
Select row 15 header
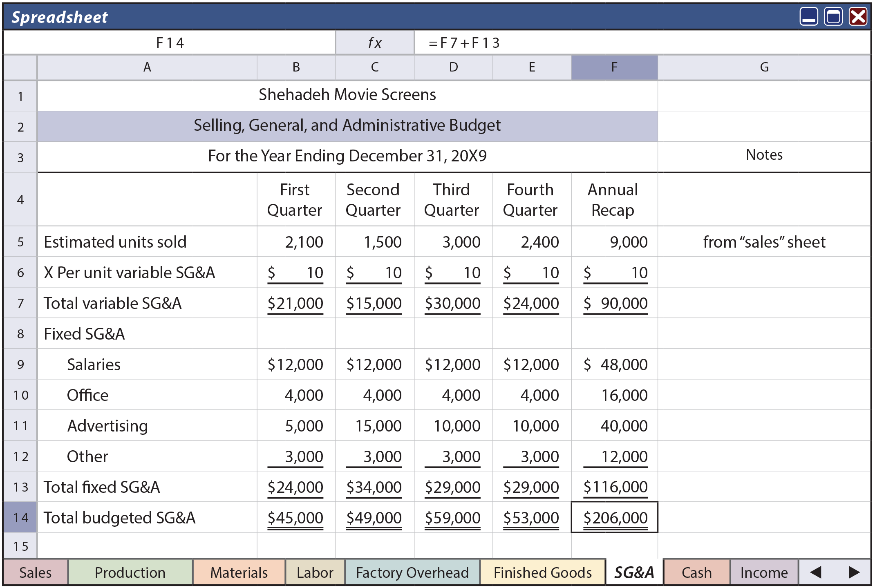pyautogui.click(x=20, y=546)
